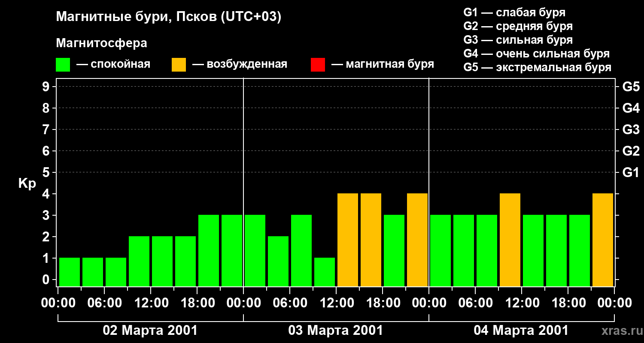644x343 pixels.
Task: Click the green swatch for спокойная
Action: coord(63,64)
